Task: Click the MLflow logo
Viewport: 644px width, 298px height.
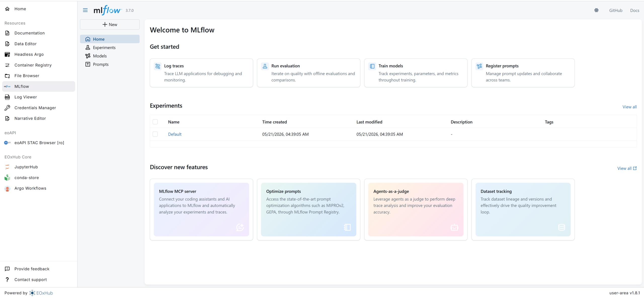Action: (108, 10)
